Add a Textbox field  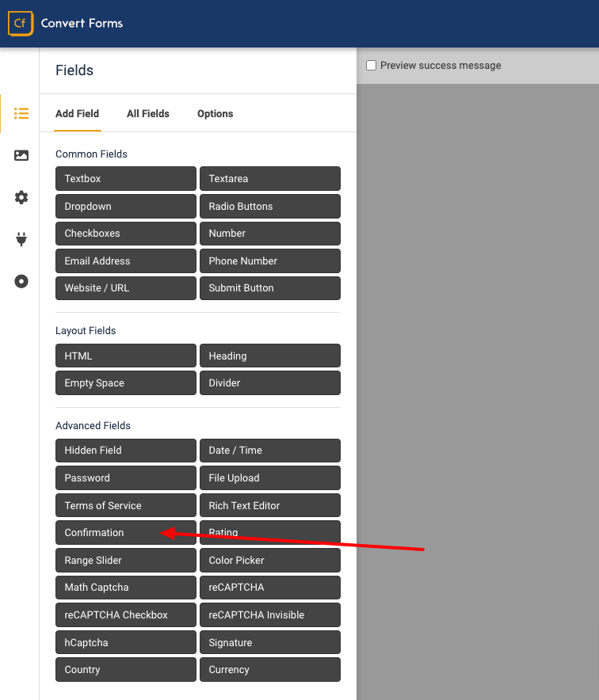[126, 179]
